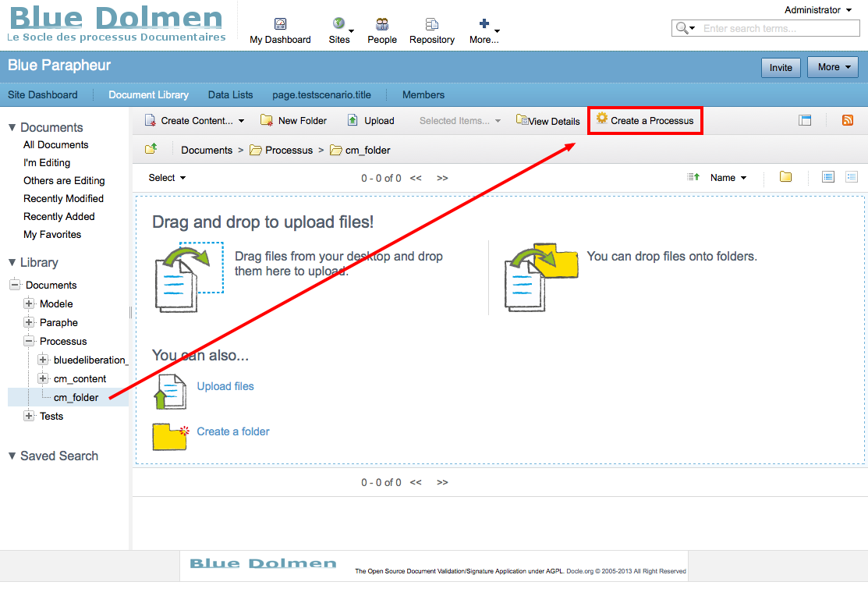Filter by Recently Modified
Screen dimensions: 868x589
click(x=63, y=199)
